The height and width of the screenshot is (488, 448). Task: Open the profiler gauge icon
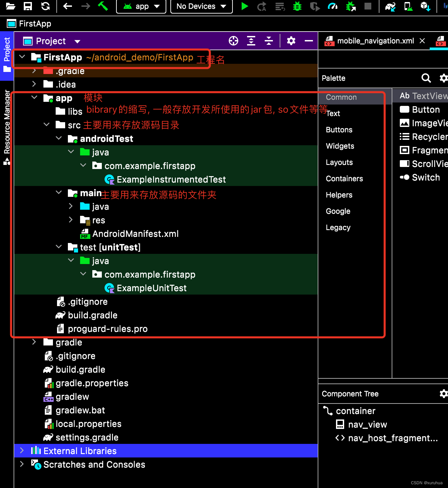[x=333, y=6]
